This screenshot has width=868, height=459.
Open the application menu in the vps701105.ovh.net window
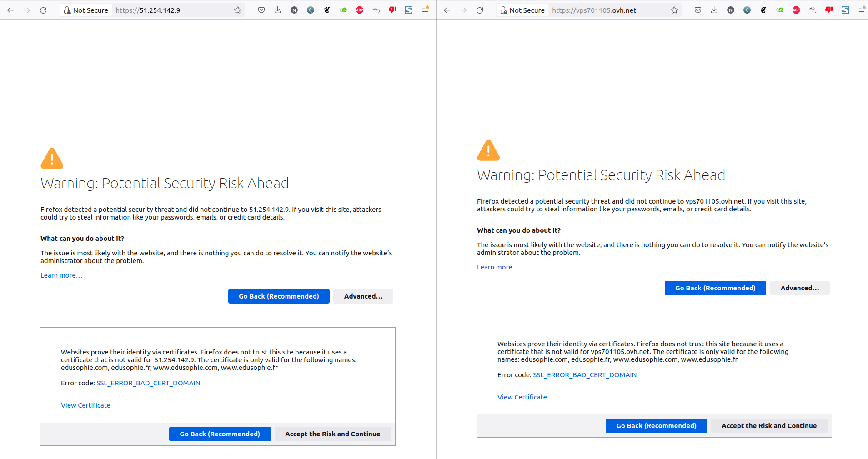862,10
